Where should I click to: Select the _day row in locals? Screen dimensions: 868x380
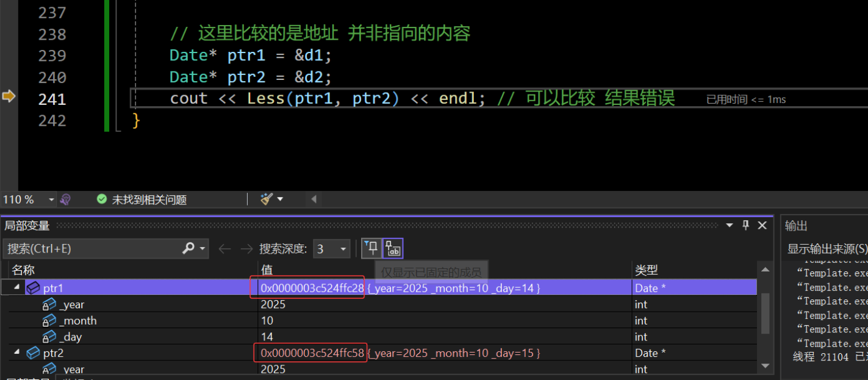382,337
